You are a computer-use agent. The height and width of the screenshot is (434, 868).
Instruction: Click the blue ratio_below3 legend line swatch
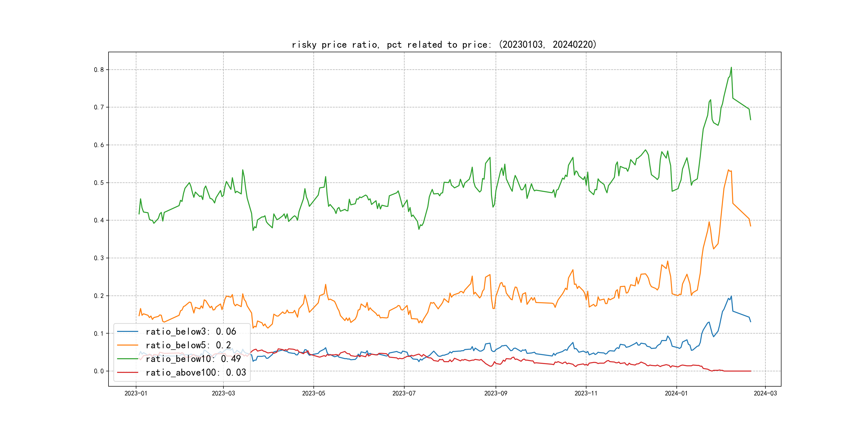pos(127,332)
